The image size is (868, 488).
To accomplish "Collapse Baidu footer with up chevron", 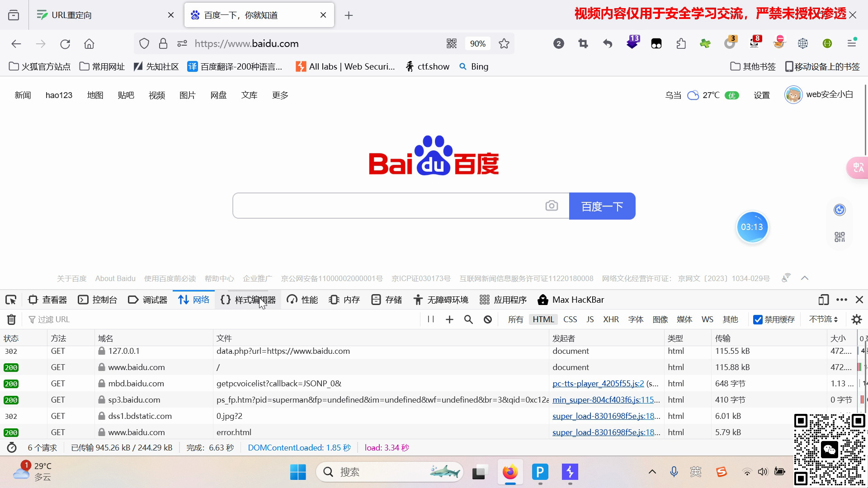I will coord(805,278).
